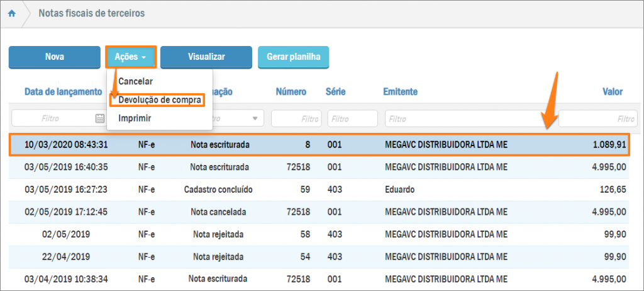Select Imprimir from the actions menu
Screen dimensions: 644x291
tap(135, 118)
